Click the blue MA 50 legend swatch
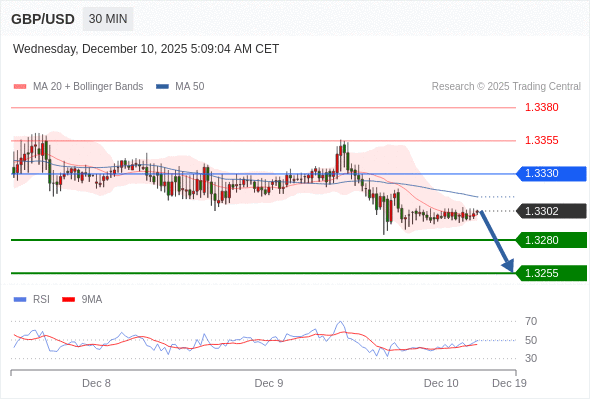 (x=163, y=87)
